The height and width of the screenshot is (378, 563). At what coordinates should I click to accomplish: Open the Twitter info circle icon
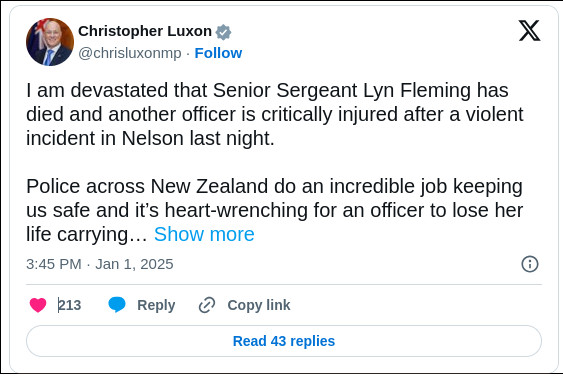click(530, 264)
